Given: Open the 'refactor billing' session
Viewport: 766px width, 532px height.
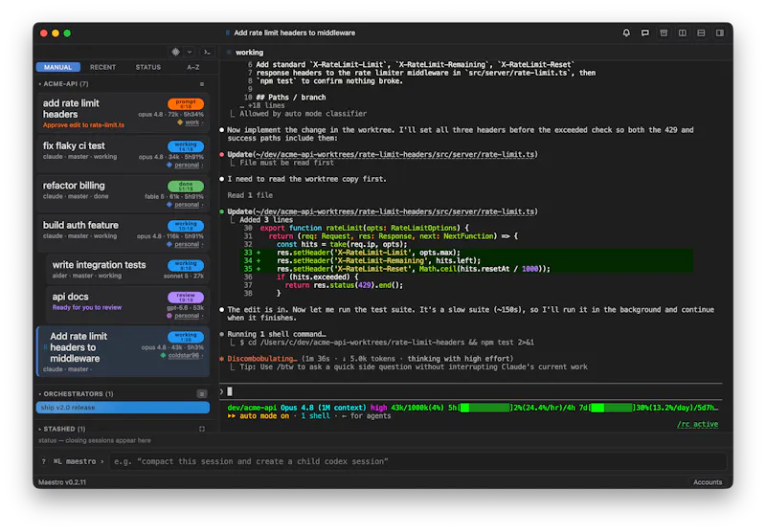Looking at the screenshot, I should [123, 193].
